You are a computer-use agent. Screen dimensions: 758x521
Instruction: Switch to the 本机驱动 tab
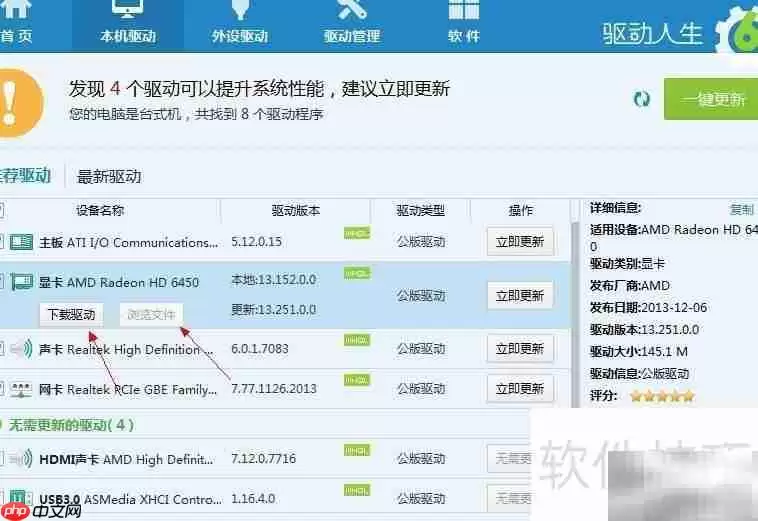128,24
